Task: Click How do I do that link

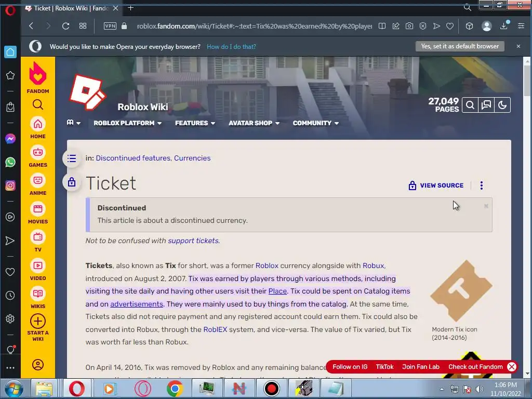Action: pyautogui.click(x=231, y=47)
